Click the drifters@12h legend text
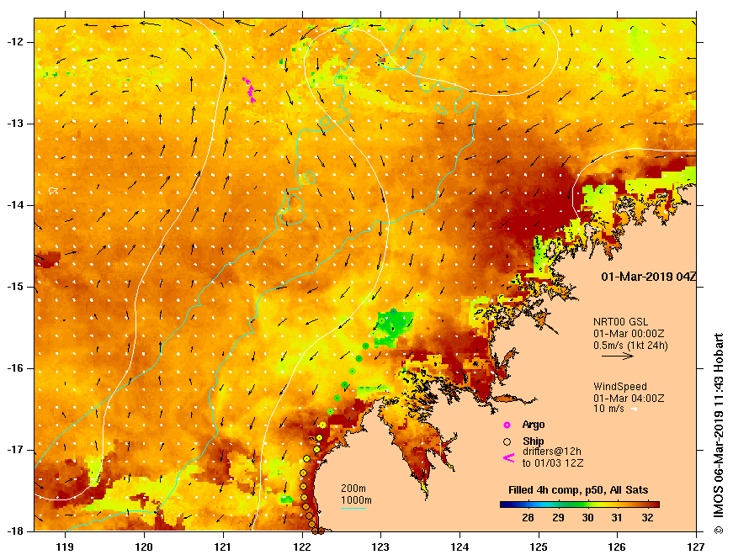The width and height of the screenshot is (733, 560). 551,452
